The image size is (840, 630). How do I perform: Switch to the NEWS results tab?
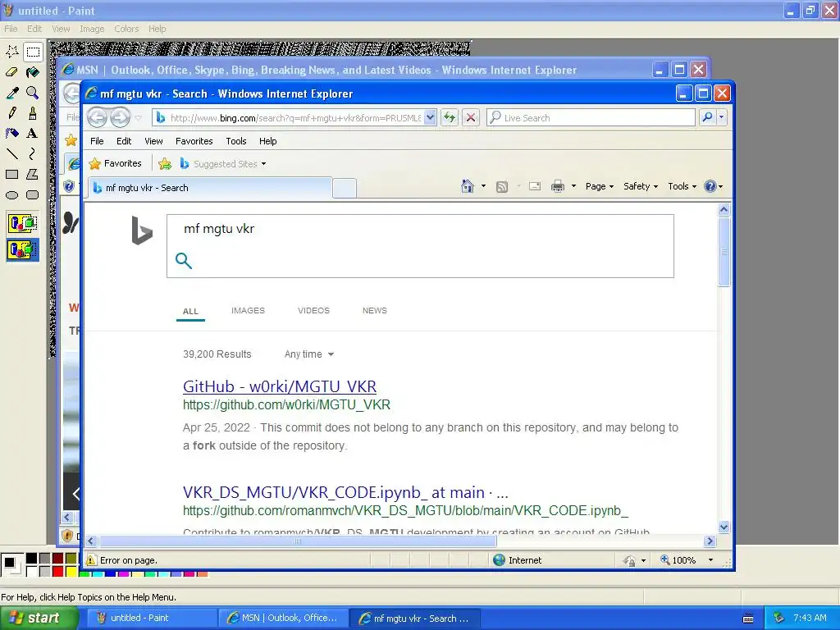pos(374,310)
